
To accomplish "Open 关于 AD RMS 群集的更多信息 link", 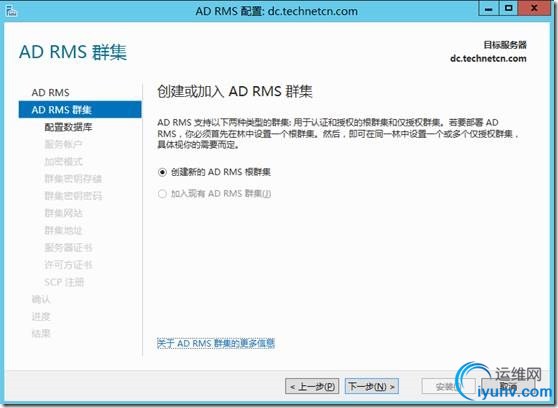I will [216, 343].
